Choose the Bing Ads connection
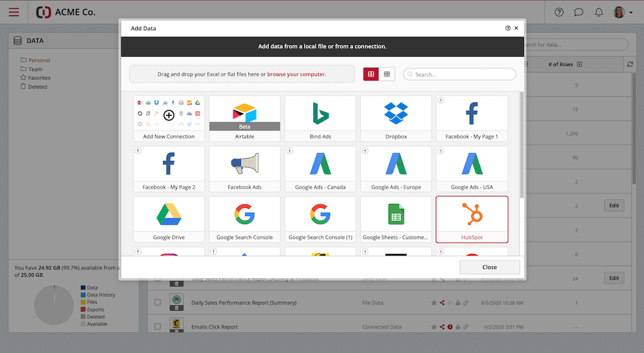 320,119
